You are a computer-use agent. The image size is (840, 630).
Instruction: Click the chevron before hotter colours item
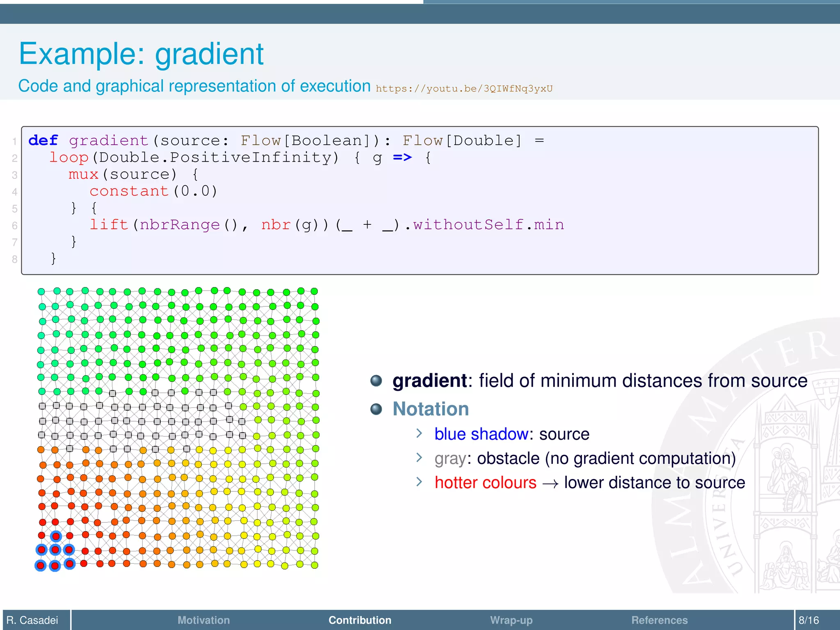pos(419,482)
